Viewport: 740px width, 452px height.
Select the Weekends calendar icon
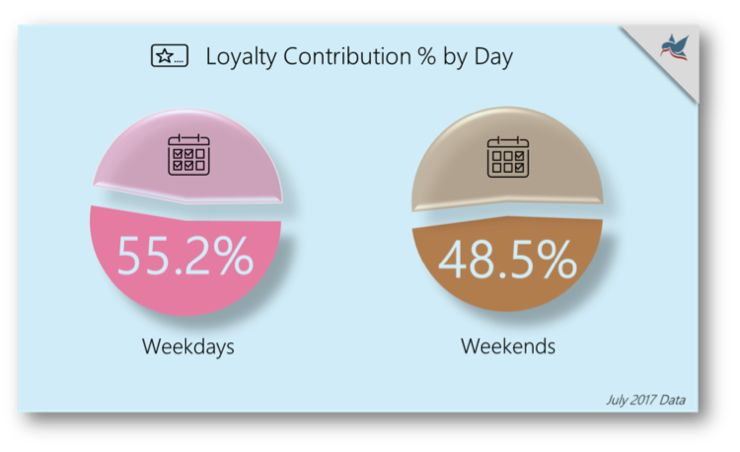(508, 157)
